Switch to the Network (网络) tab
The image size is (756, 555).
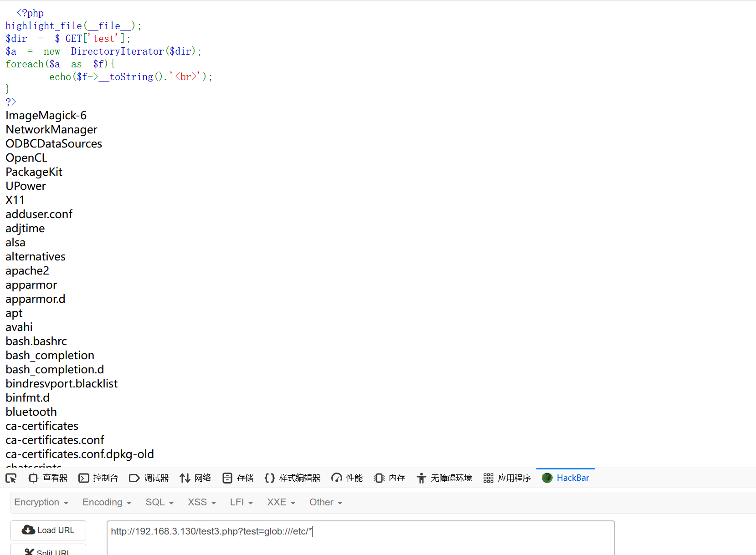pyautogui.click(x=195, y=478)
